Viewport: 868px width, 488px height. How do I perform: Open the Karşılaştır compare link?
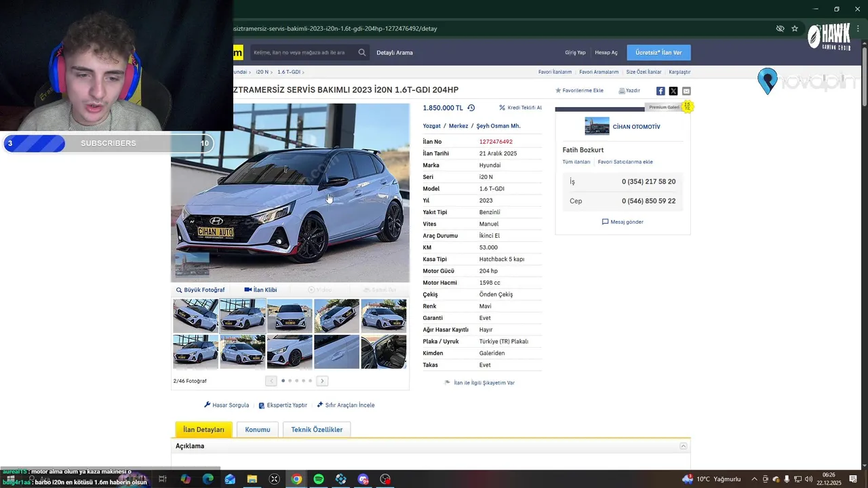coord(679,72)
